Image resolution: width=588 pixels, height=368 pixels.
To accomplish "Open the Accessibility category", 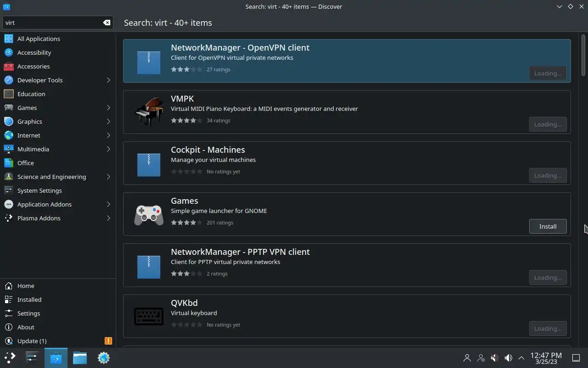I will tap(58, 52).
